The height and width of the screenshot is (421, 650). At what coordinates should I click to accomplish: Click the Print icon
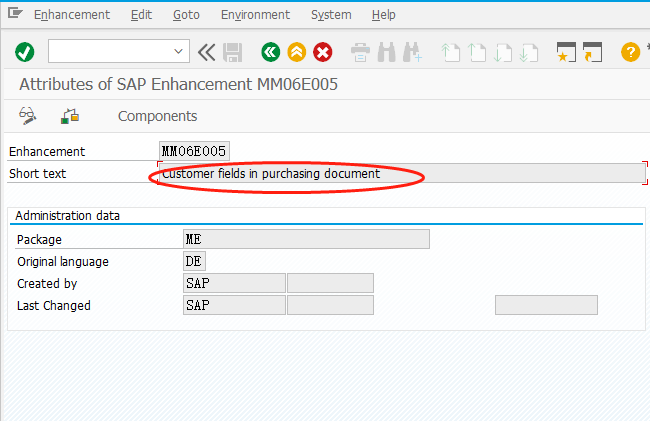point(360,52)
